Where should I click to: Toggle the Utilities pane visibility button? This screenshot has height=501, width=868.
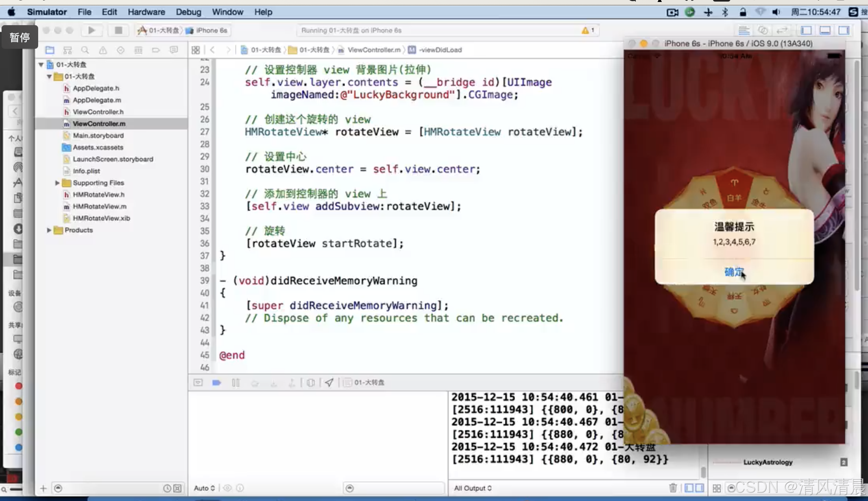[844, 30]
